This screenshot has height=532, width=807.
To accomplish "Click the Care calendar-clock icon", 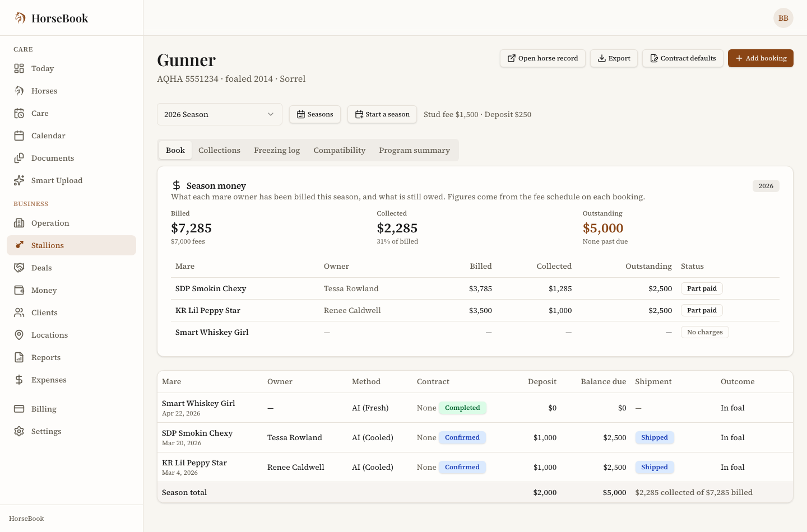I will point(19,113).
